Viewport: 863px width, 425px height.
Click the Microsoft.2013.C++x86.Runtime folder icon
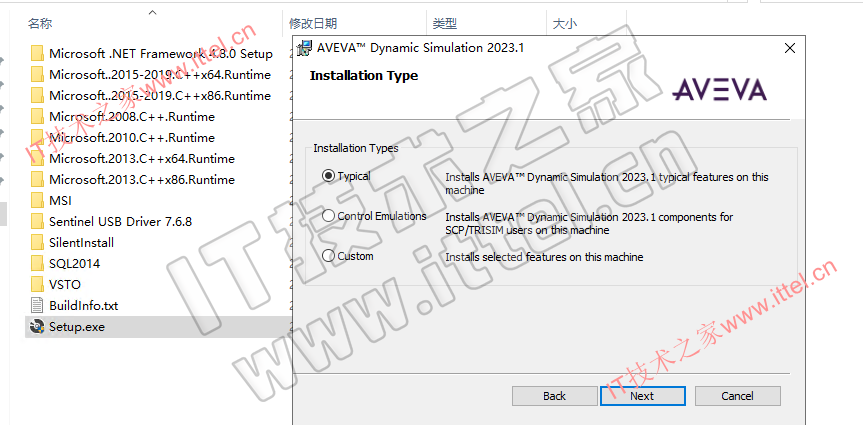pyautogui.click(x=37, y=179)
